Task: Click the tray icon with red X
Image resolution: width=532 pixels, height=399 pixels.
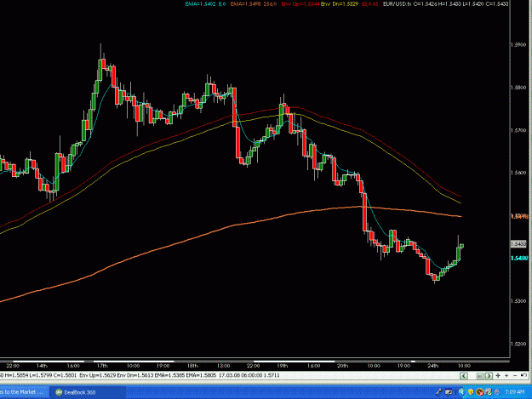Action: pyautogui.click(x=480, y=392)
